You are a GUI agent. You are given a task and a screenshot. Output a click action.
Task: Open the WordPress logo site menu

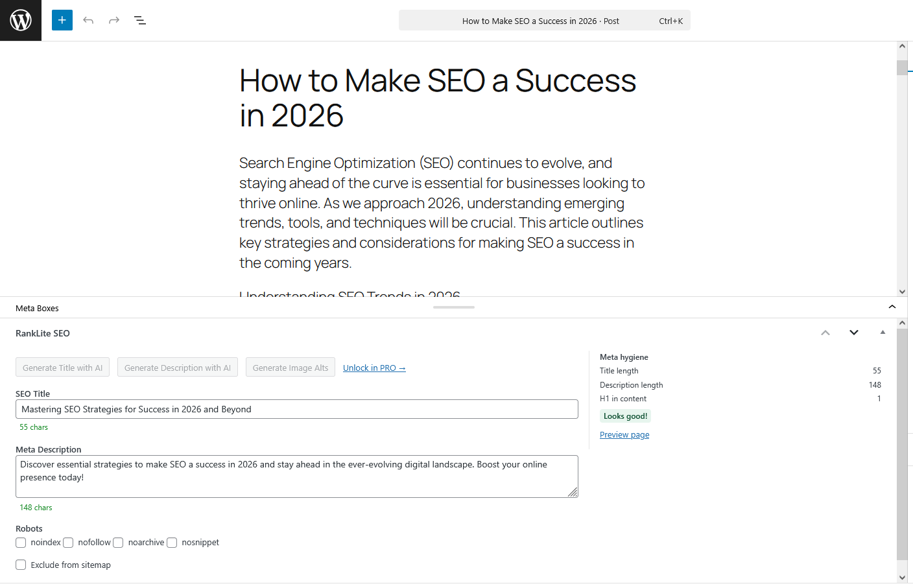point(21,20)
